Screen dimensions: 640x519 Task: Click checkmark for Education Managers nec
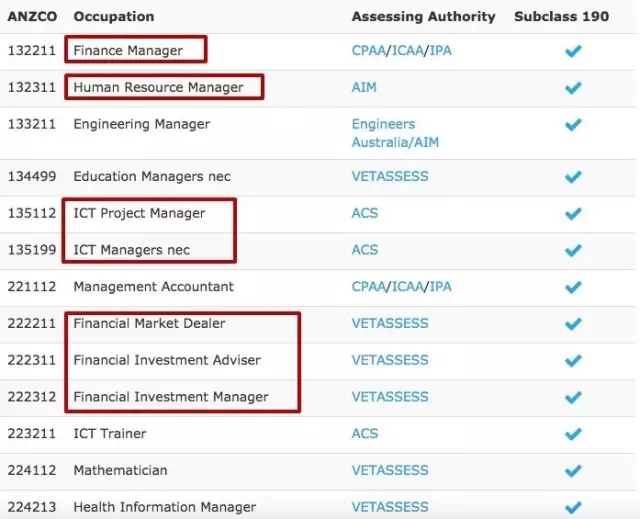pyautogui.click(x=573, y=177)
